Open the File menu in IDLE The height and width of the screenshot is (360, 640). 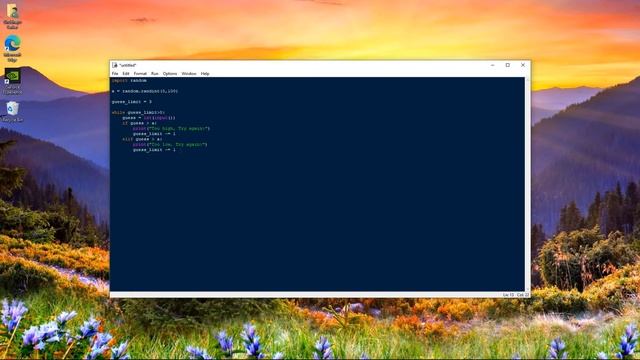[115, 74]
